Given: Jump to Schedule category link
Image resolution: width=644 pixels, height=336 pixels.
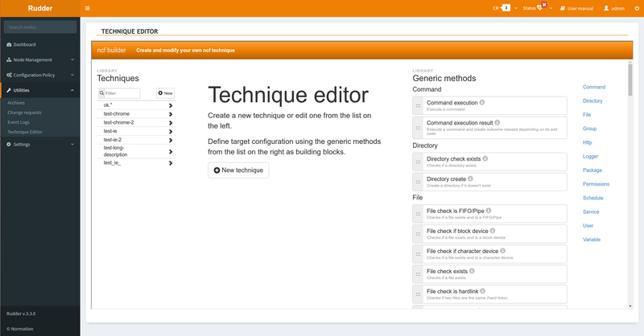Looking at the screenshot, I should [592, 199].
